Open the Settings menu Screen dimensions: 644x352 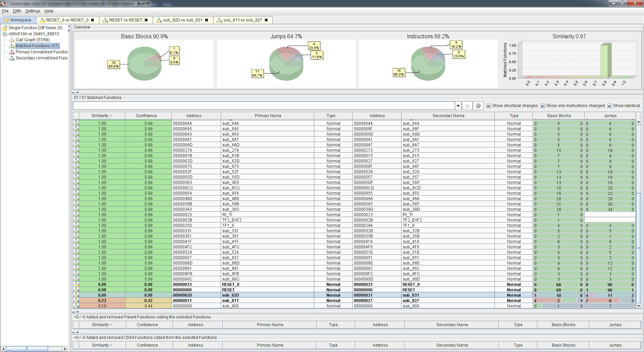(x=33, y=11)
